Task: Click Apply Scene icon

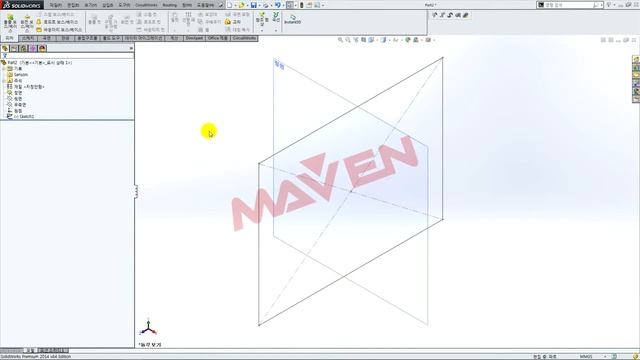Action: pos(416,40)
